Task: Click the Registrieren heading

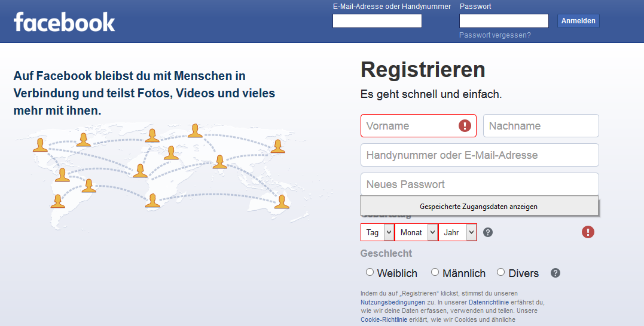Action: tap(423, 70)
